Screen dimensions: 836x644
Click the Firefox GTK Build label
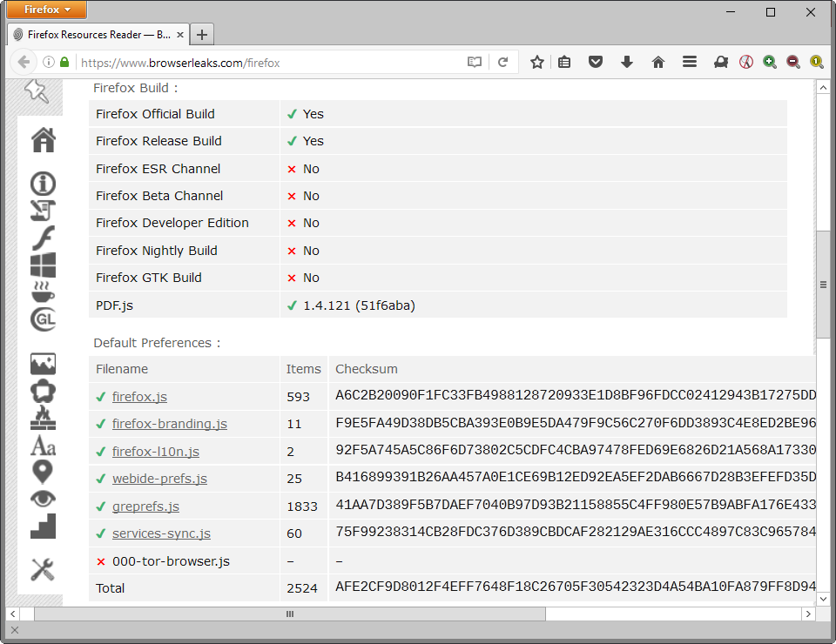[x=149, y=278]
